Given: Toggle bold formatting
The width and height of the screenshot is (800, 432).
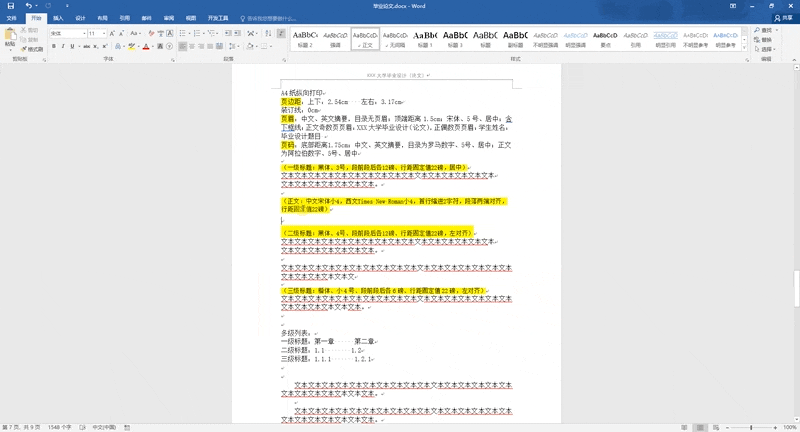Looking at the screenshot, I should coord(54,46).
